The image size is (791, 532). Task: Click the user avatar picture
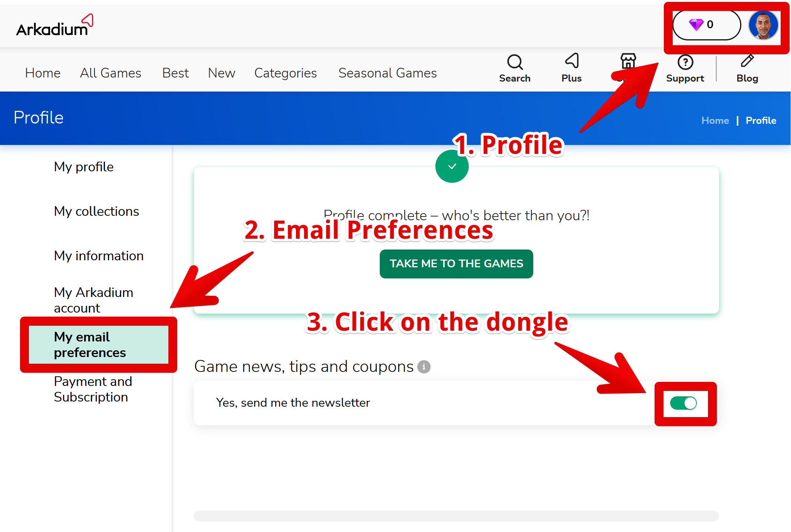coord(763,25)
